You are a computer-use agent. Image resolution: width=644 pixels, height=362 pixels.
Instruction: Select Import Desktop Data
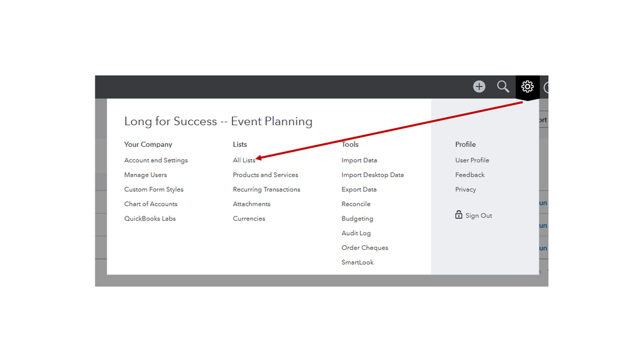tap(373, 175)
